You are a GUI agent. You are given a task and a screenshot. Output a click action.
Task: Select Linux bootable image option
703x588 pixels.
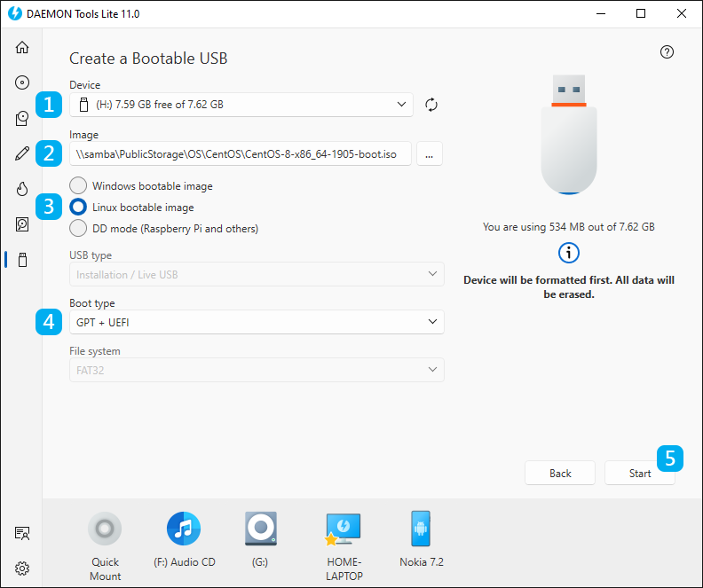[131, 208]
